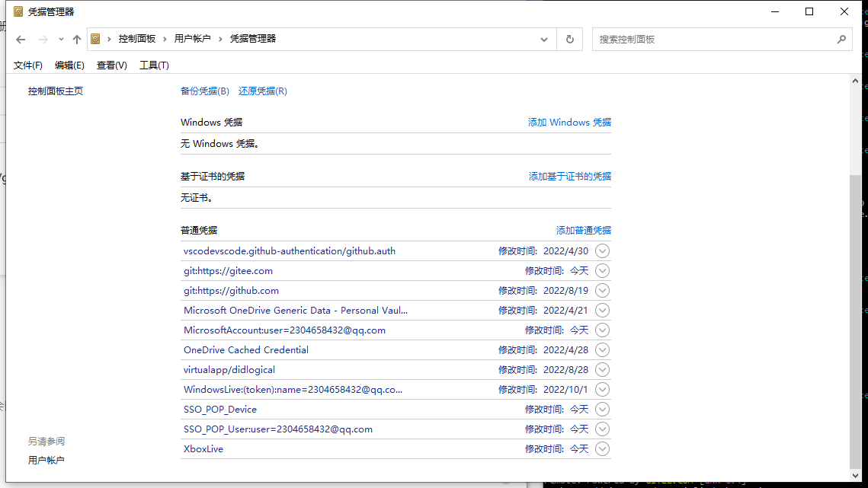Viewport: 868px width, 488px height.
Task: Select SSO_POP_User:user=2304658432@qq.com entry
Action: [278, 429]
